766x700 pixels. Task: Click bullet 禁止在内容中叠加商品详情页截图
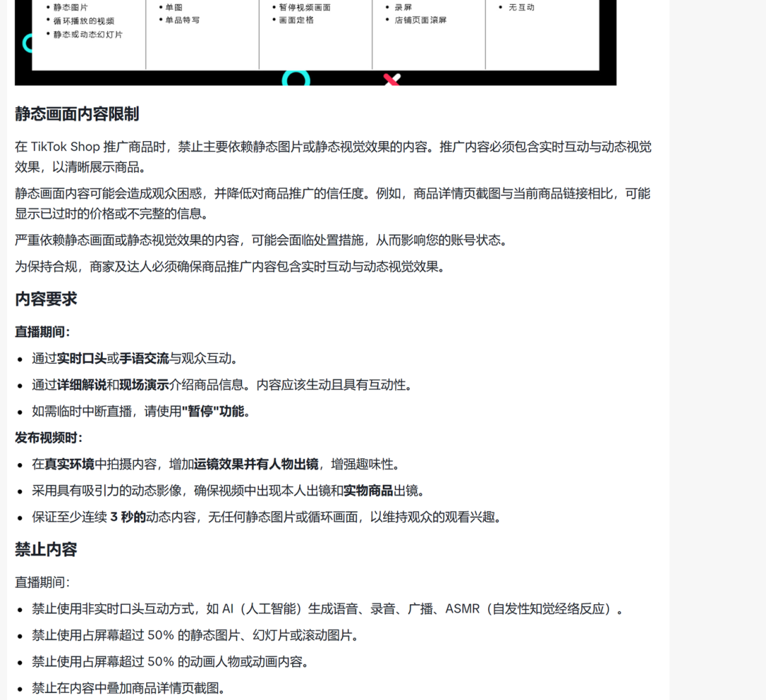point(129,688)
